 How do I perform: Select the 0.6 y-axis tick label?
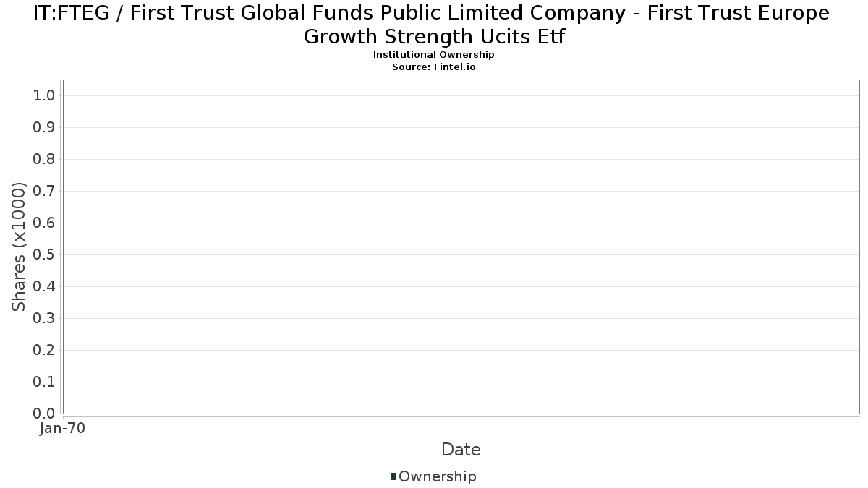click(46, 223)
